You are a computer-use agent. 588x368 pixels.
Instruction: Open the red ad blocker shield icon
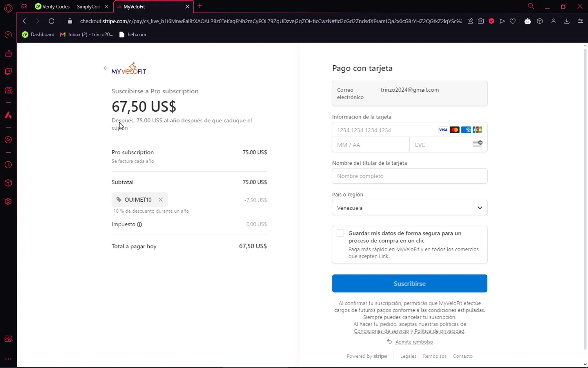pyautogui.click(x=491, y=21)
